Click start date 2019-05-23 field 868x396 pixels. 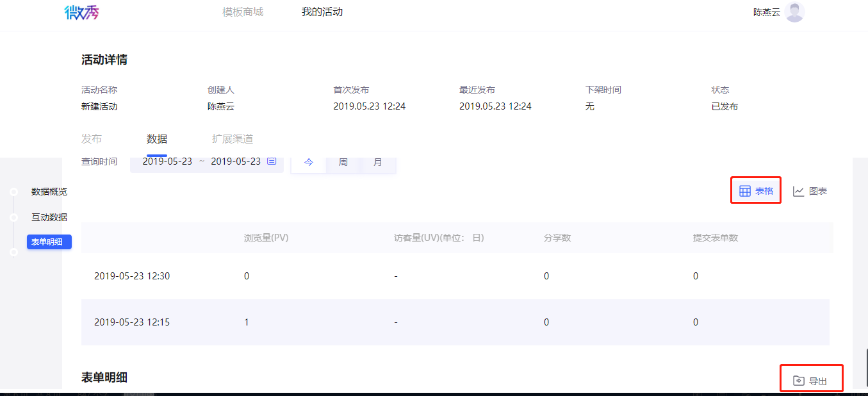167,161
